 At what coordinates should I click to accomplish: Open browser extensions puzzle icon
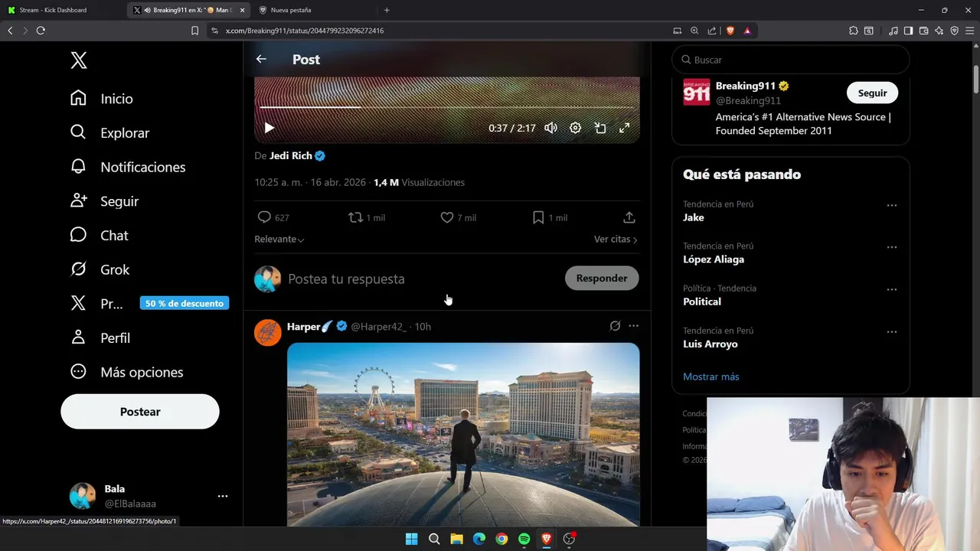pyautogui.click(x=854, y=31)
